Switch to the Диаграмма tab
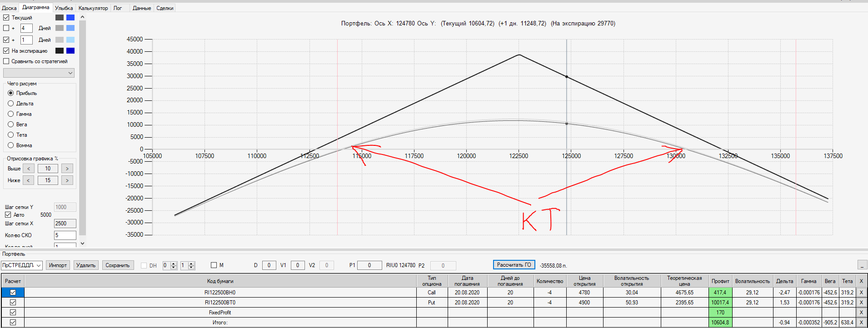This screenshot has width=868, height=328. pos(36,7)
